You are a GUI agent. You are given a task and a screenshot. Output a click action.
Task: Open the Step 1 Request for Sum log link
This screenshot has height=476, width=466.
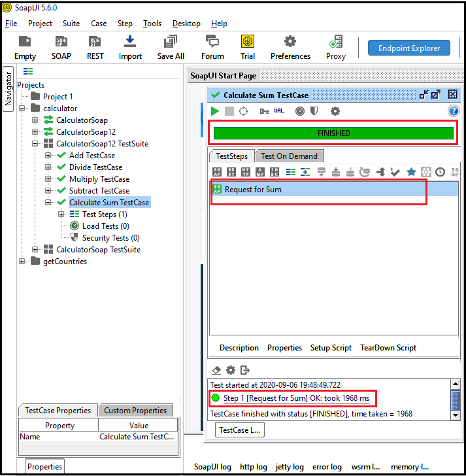pyautogui.click(x=296, y=398)
